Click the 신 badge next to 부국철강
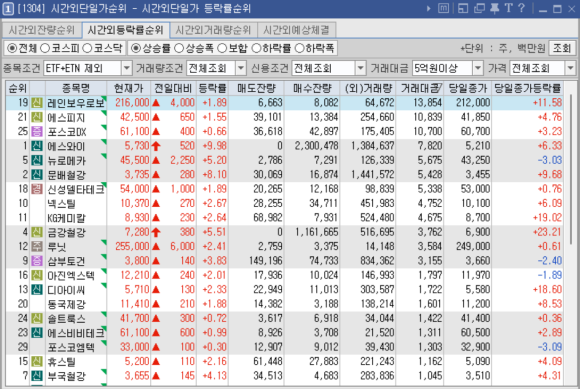 [37, 376]
